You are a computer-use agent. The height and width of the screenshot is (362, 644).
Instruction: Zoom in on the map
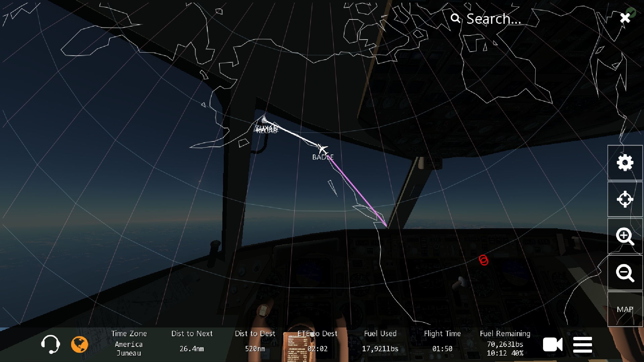coord(625,236)
